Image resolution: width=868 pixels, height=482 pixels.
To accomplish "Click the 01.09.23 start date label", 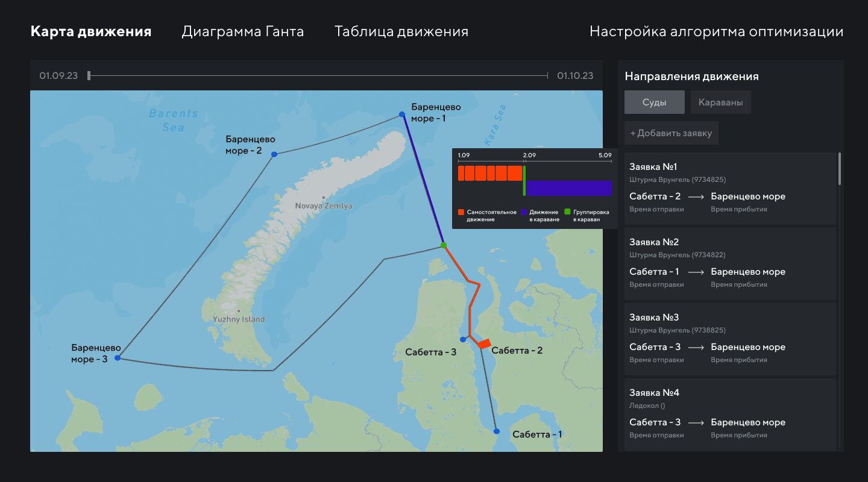I will point(58,76).
